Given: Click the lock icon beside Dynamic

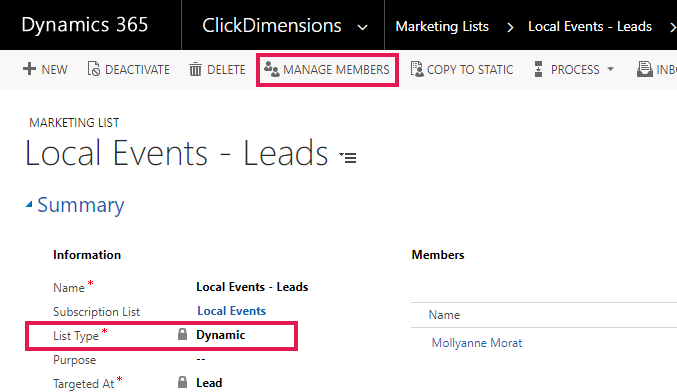Looking at the screenshot, I should click(x=183, y=334).
